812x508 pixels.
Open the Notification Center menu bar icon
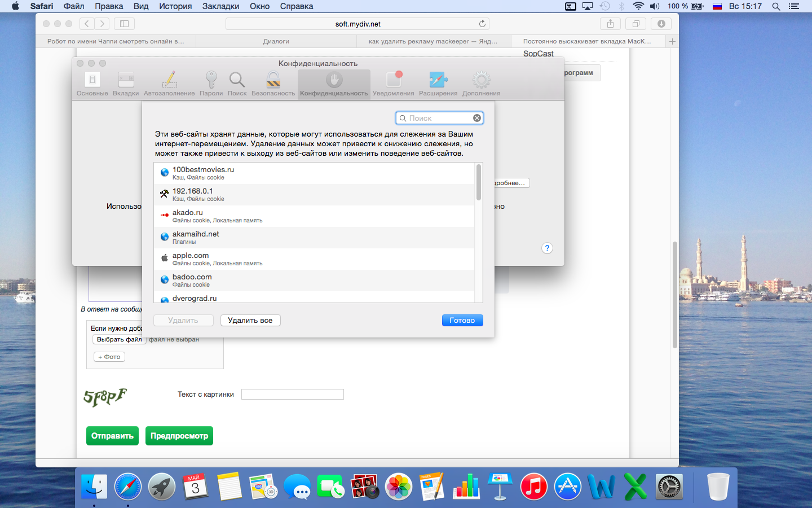794,6
